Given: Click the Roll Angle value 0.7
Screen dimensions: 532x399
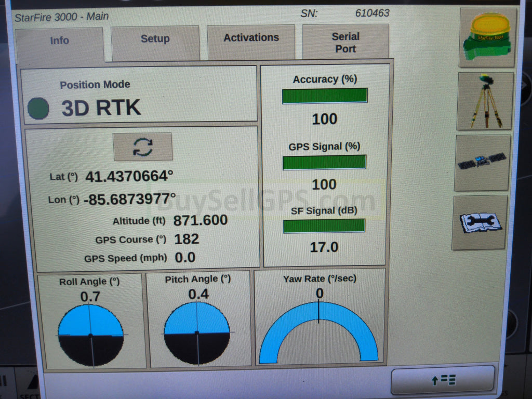Looking at the screenshot, I should point(90,297).
